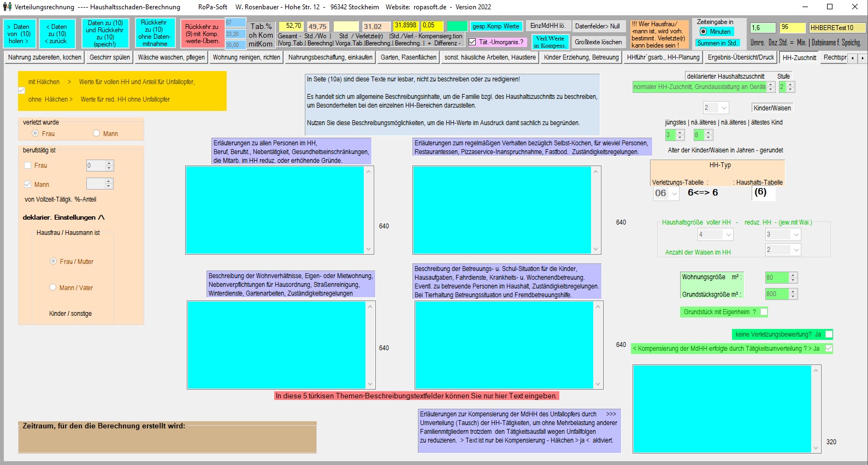
Task: Click 'Datenfelder> Null' button
Action: pyautogui.click(x=597, y=26)
